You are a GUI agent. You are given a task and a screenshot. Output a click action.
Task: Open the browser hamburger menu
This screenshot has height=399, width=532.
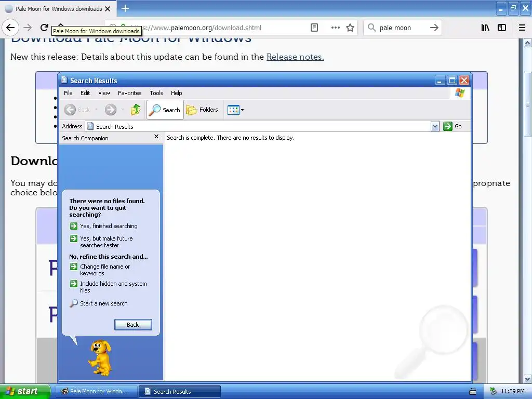click(522, 28)
